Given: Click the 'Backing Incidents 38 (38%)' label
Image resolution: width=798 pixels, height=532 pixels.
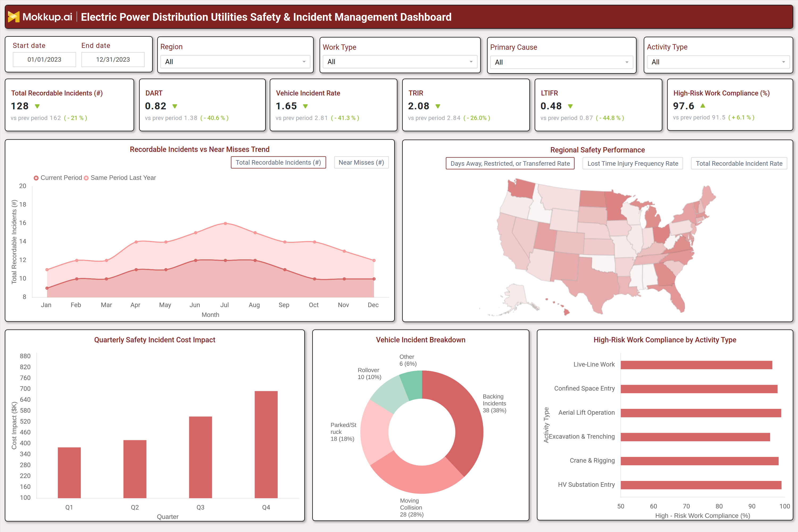Looking at the screenshot, I should coord(494,404).
